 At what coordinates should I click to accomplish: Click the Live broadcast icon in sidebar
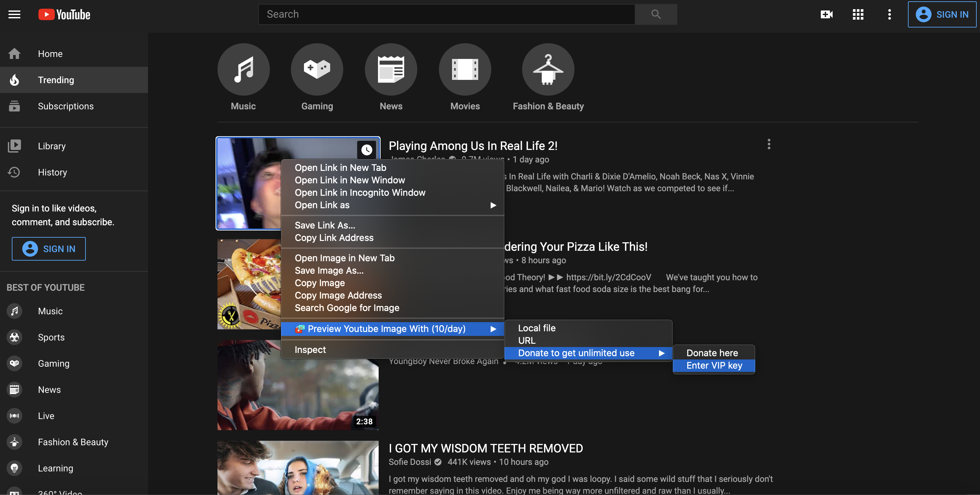14,415
